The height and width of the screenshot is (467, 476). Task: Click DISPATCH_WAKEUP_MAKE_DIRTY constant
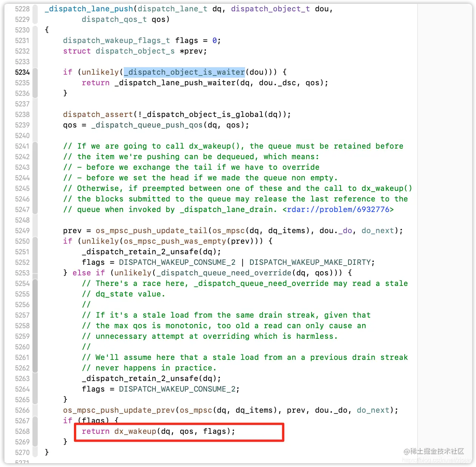310,262
